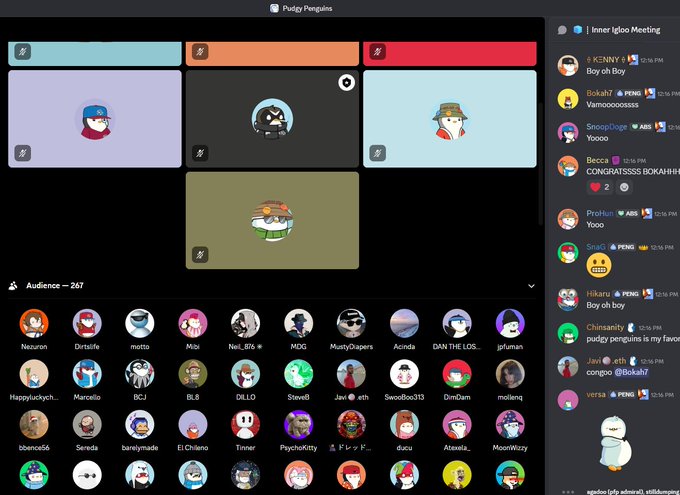The image size is (680, 495).
Task: Open SnoopDoge's username in chat
Action: coord(607,126)
